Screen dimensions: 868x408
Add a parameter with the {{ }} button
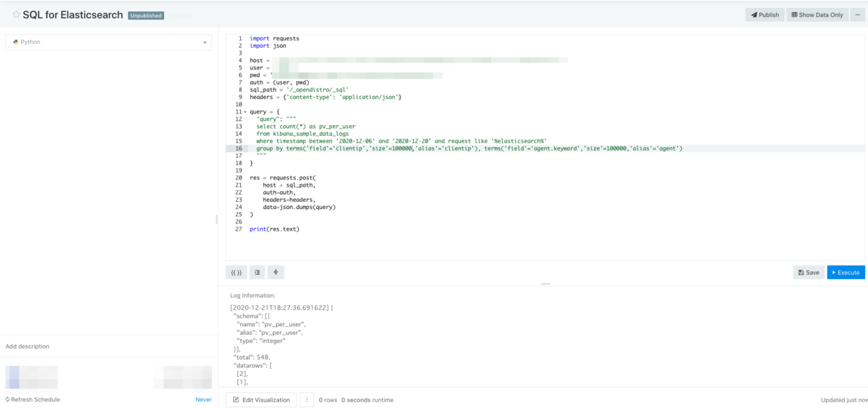click(235, 272)
